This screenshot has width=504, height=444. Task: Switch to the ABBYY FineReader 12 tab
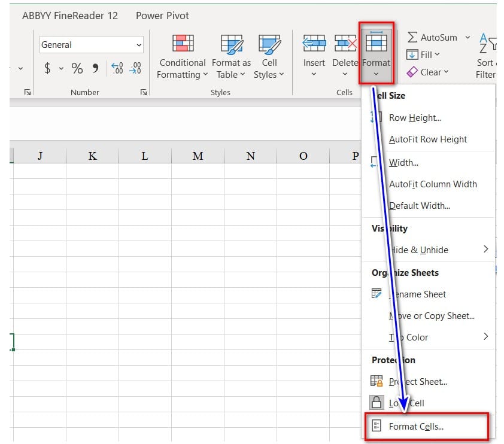click(x=70, y=16)
